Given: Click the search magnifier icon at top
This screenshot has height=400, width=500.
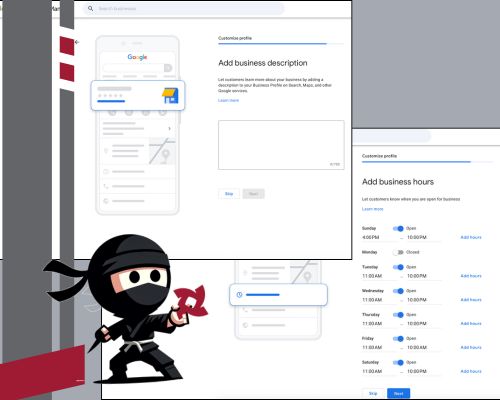Looking at the screenshot, I should coord(90,8).
